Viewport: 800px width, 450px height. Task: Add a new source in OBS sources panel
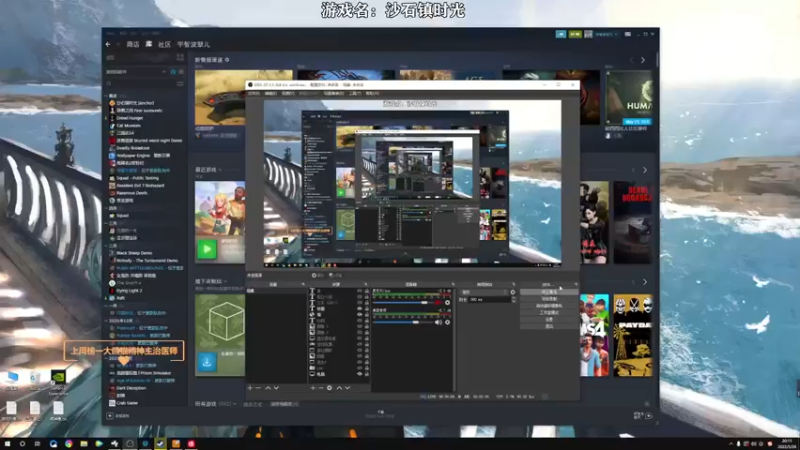pyautogui.click(x=313, y=388)
